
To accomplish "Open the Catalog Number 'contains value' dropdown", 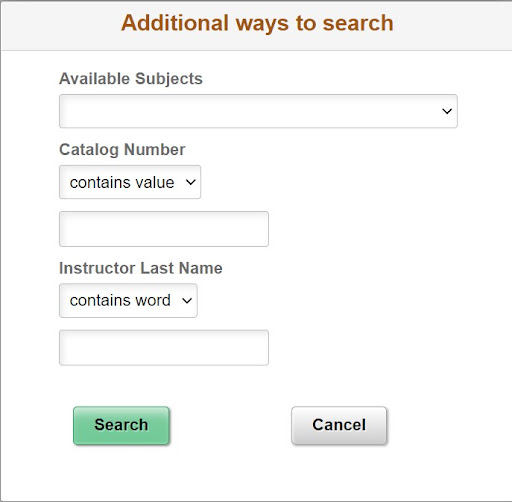I will point(130,182).
